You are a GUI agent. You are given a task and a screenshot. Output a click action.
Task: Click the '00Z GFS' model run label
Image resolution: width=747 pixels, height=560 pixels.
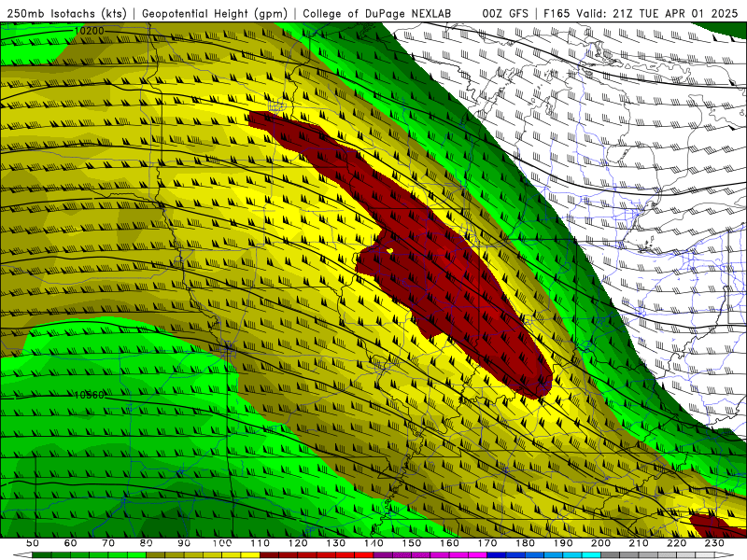(505, 13)
